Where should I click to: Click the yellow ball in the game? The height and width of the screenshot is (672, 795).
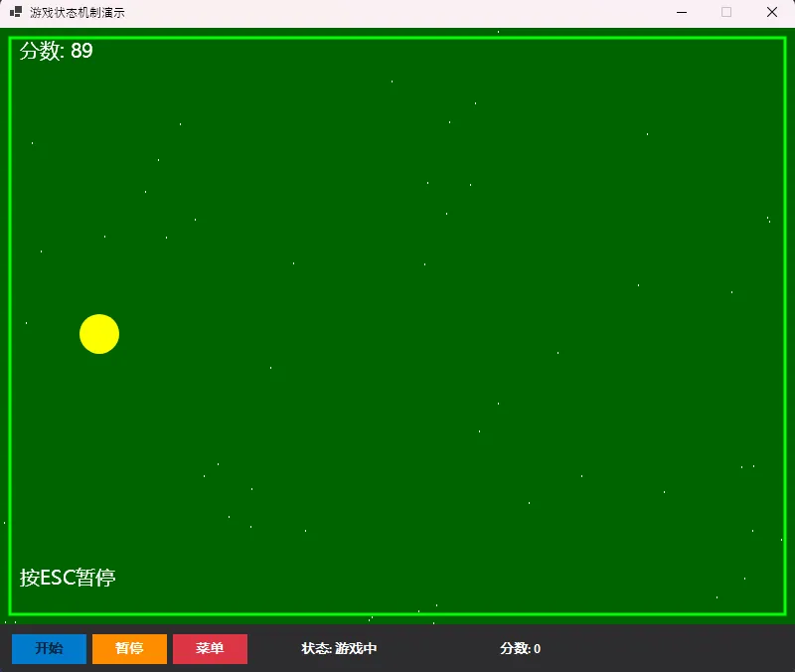tap(99, 334)
